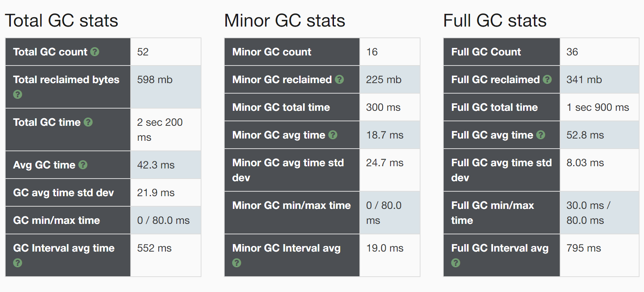The image size is (644, 292).
Task: Select the 598 mb reclaimed bytes cell
Action: [x=165, y=87]
